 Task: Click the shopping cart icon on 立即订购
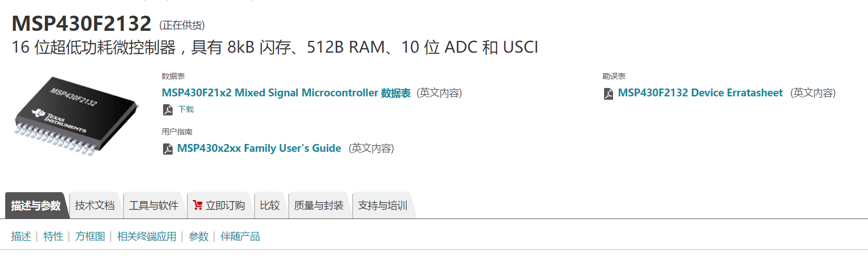tap(197, 205)
